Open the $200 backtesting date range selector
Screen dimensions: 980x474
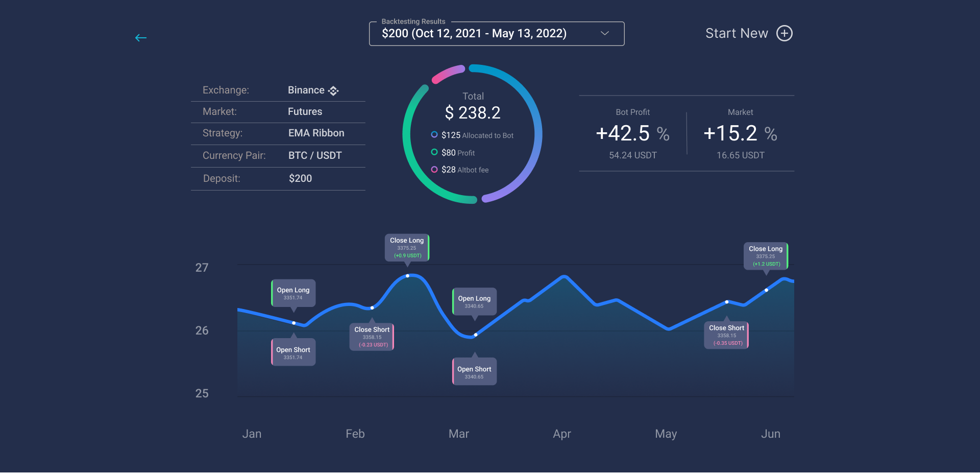click(475, 34)
